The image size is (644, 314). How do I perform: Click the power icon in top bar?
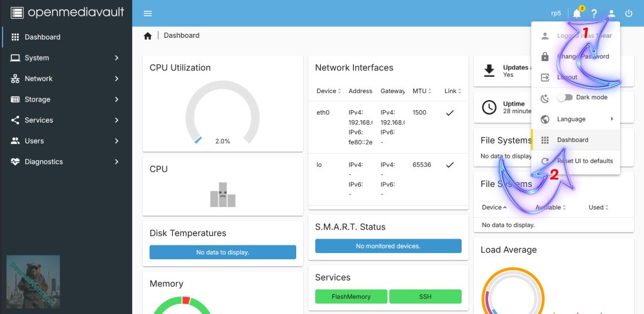[x=628, y=13]
